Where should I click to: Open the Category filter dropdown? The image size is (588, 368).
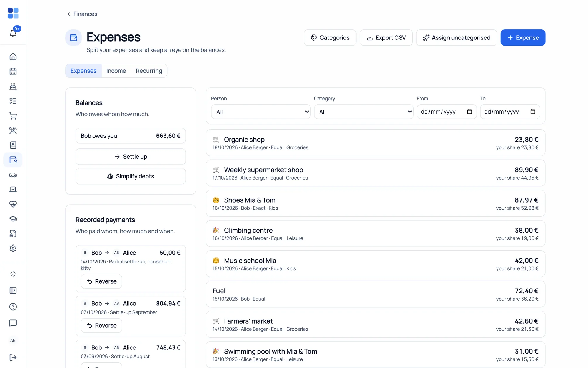click(364, 112)
